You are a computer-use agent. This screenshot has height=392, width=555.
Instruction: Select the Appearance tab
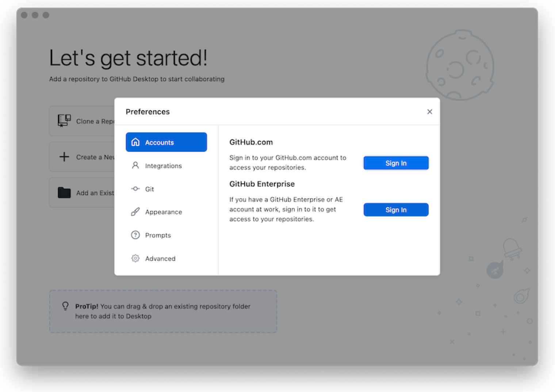pos(166,212)
